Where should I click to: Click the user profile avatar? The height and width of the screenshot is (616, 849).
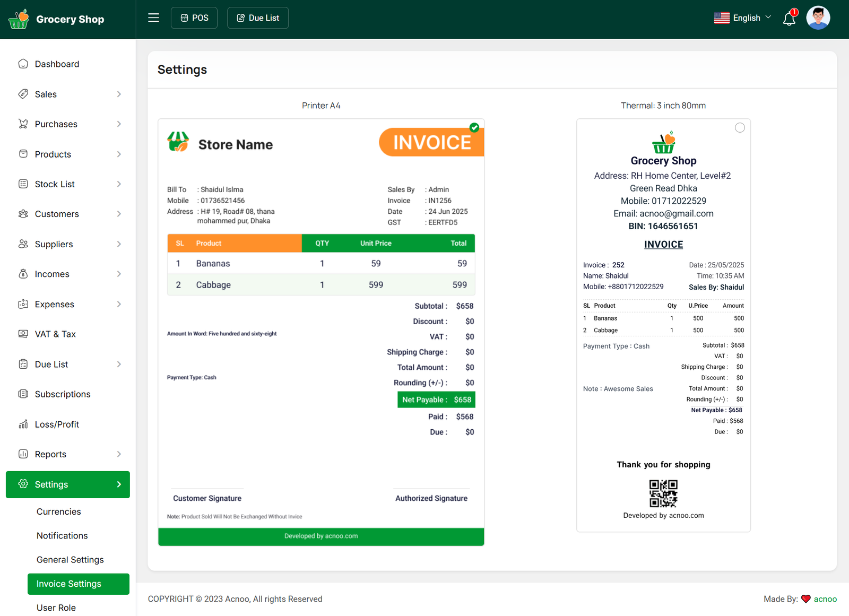[x=818, y=18]
